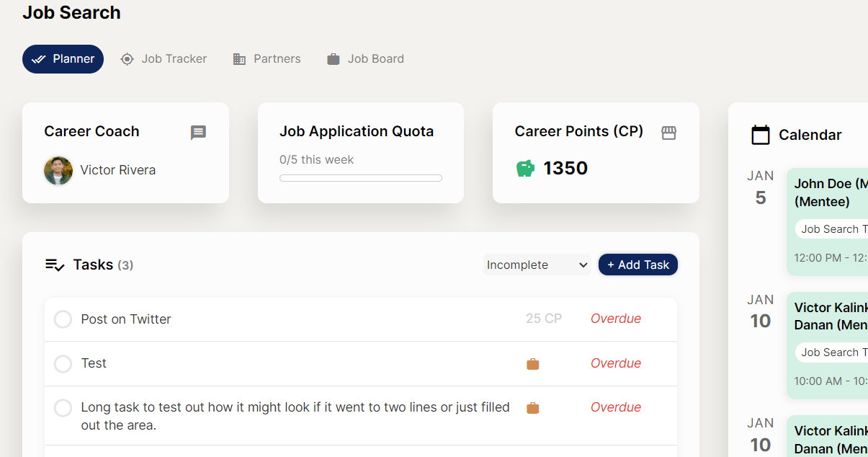Screen dimensions: 868x457
Task: Click the briefcase icon on the Long task row
Action: click(533, 408)
